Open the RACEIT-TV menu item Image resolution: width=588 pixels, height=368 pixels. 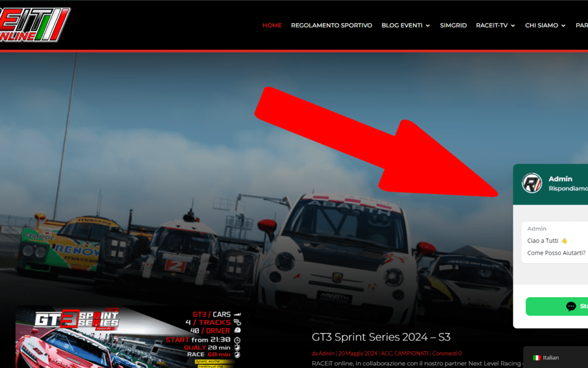(x=492, y=25)
